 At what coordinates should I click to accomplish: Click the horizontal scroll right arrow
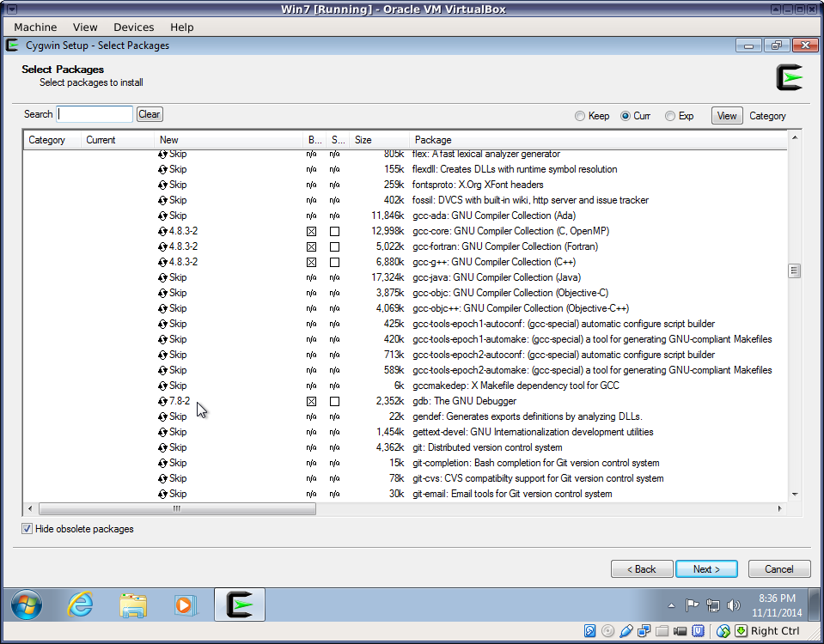click(x=780, y=508)
